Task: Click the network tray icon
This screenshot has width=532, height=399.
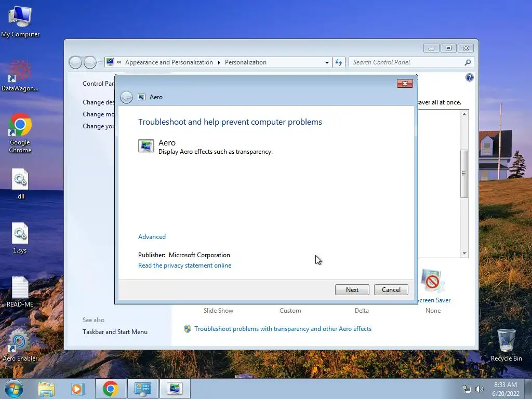Action: click(467, 389)
